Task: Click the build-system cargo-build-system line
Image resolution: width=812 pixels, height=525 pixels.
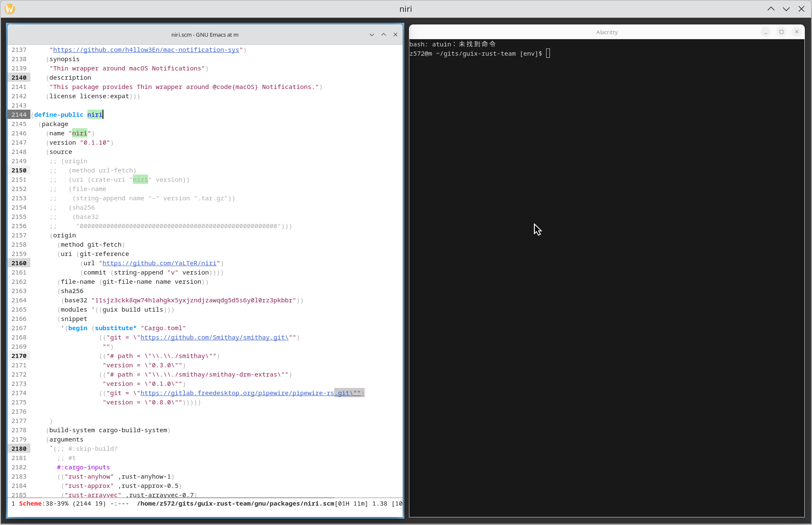Action: click(108, 430)
